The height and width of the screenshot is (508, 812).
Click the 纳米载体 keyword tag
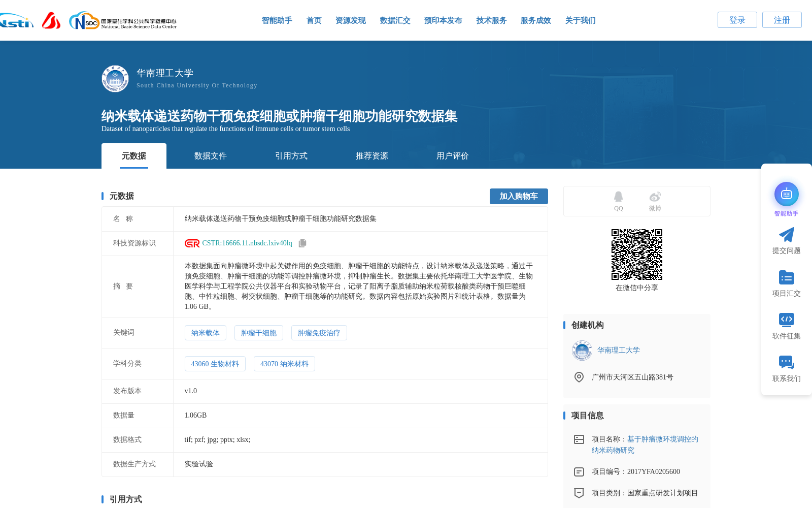tap(206, 333)
